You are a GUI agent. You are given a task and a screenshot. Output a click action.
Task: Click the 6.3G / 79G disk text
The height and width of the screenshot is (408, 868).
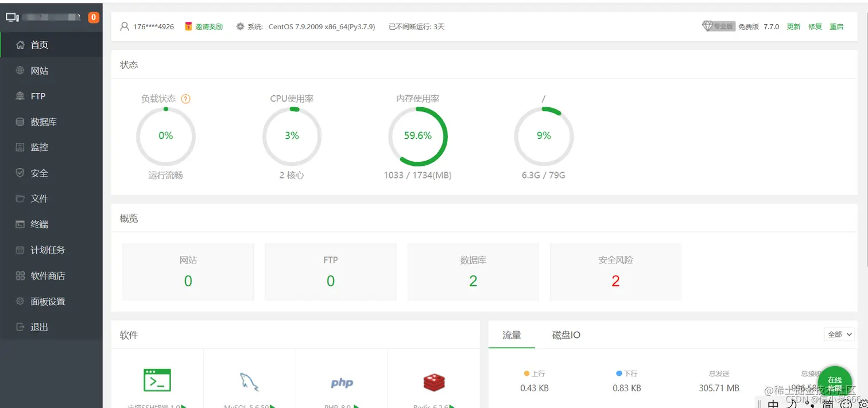pyautogui.click(x=544, y=176)
